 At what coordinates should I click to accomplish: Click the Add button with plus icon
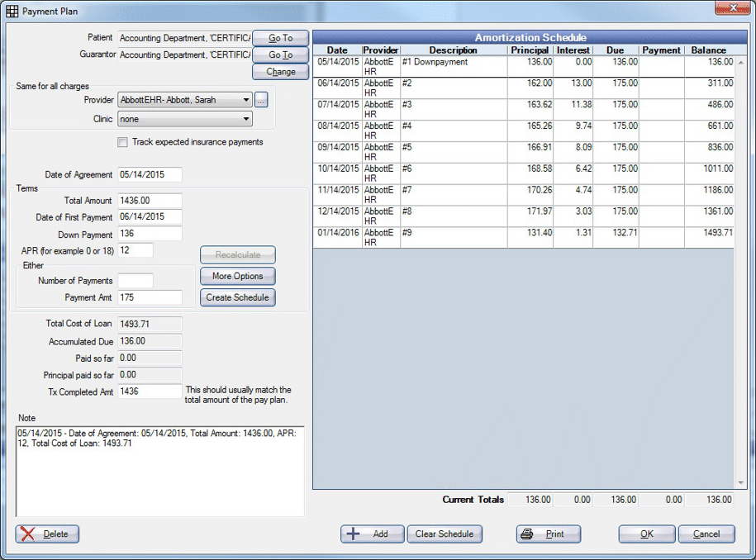(x=372, y=534)
